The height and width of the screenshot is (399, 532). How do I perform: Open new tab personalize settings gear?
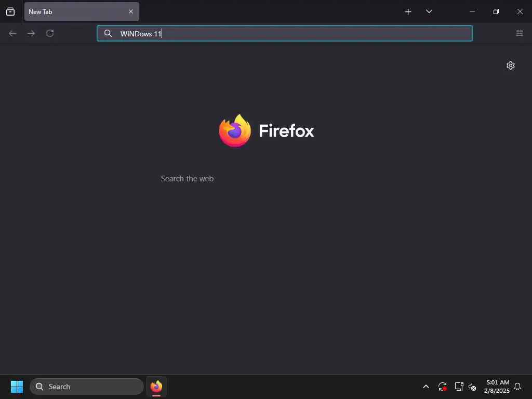point(510,65)
